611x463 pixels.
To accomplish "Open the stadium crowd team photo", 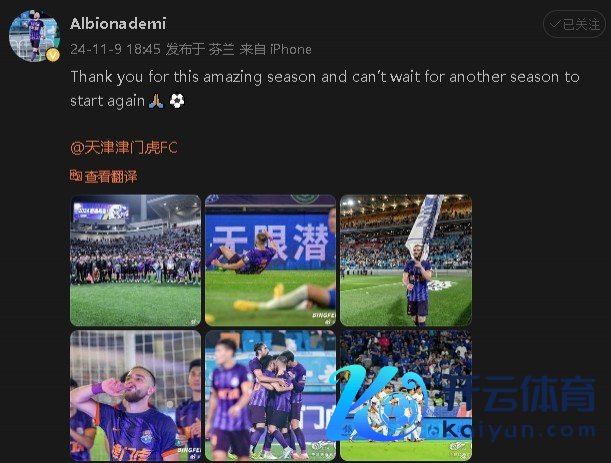I will coord(136,260).
